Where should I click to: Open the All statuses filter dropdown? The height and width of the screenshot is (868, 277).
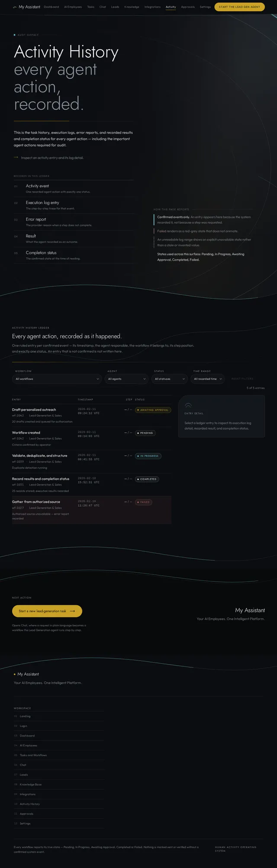(170, 379)
